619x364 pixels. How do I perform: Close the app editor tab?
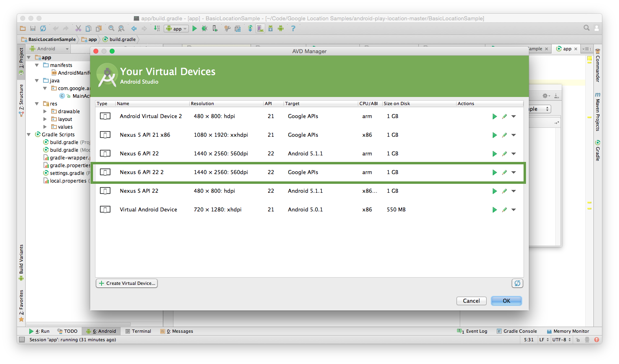click(x=576, y=49)
